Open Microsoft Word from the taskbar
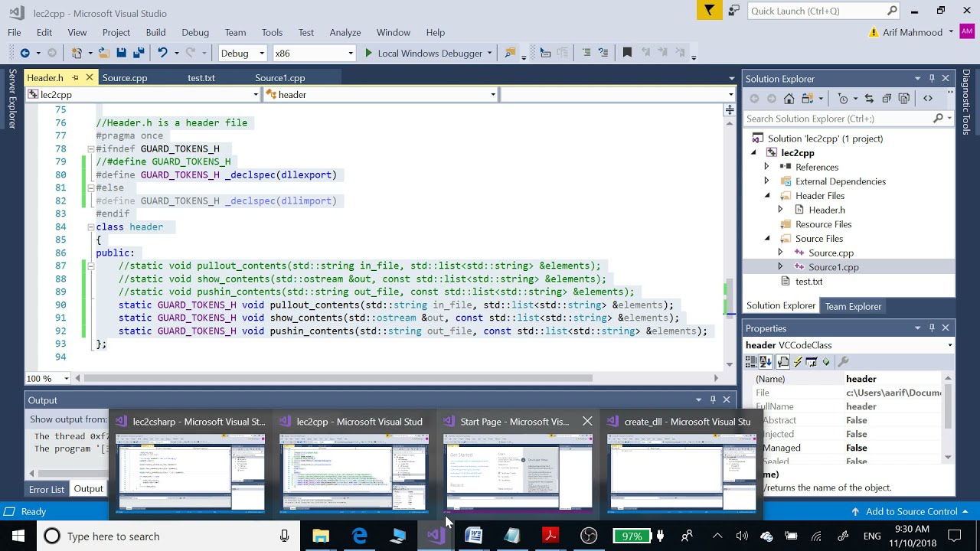The width and height of the screenshot is (980, 551). tap(474, 536)
